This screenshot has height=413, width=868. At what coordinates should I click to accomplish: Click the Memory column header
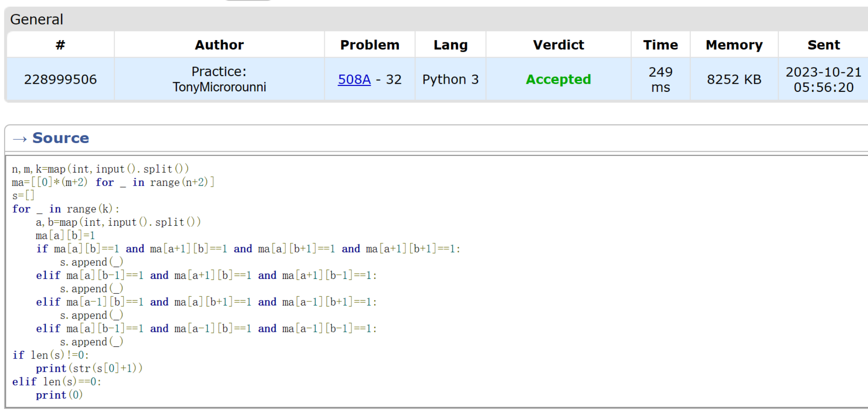coord(734,45)
